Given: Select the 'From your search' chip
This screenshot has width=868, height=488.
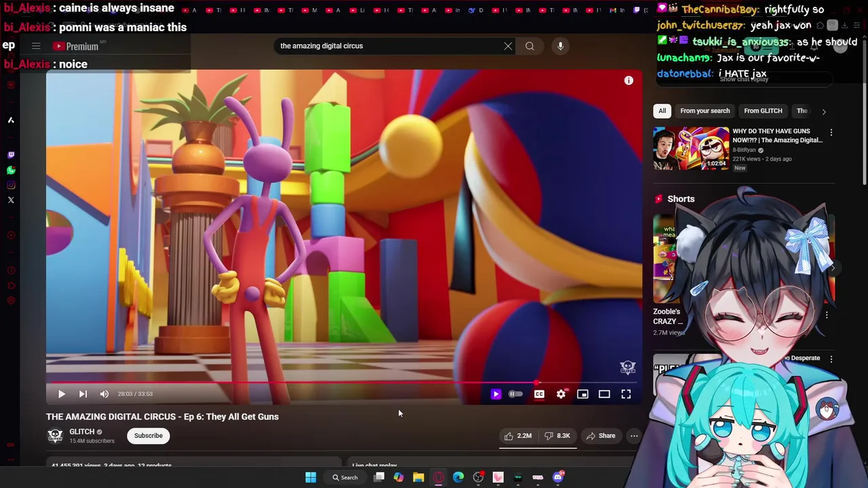Looking at the screenshot, I should pyautogui.click(x=705, y=111).
